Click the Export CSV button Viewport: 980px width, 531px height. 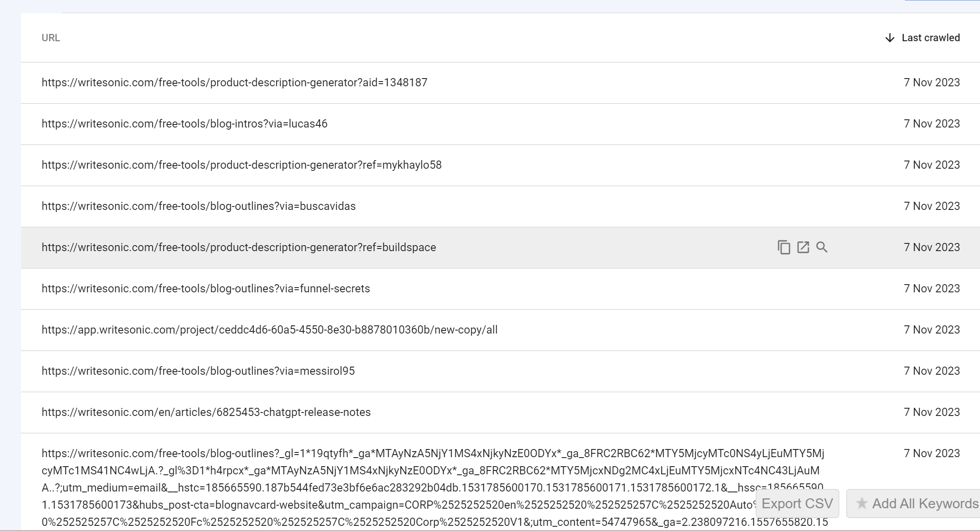[x=797, y=503]
